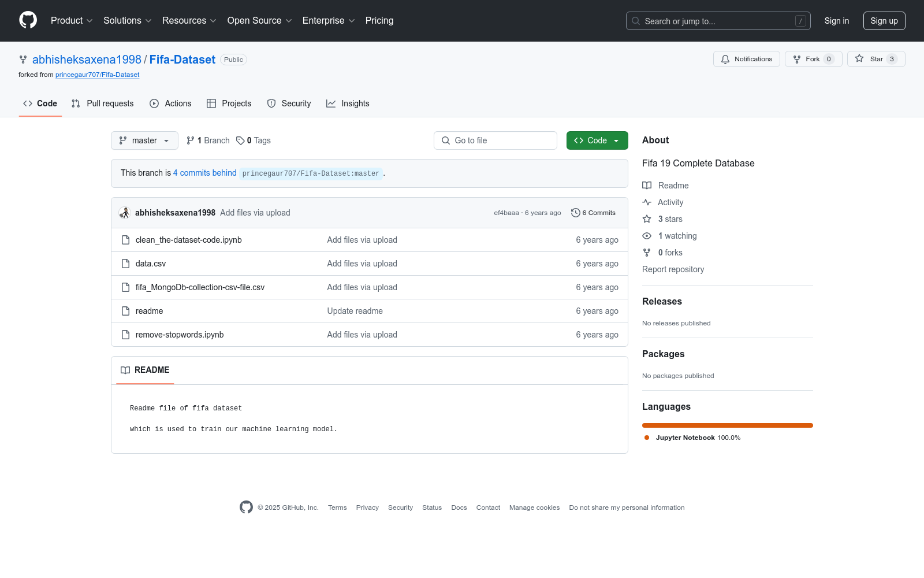Open the footer Contact link
The height and width of the screenshot is (578, 924).
click(x=488, y=507)
